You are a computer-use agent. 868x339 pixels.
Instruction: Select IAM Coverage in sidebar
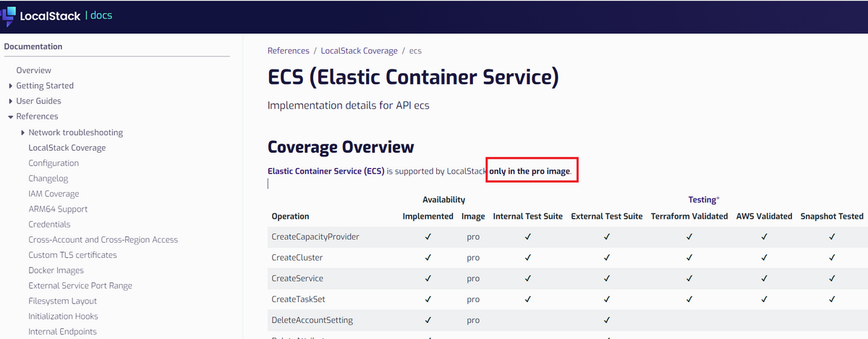click(54, 194)
